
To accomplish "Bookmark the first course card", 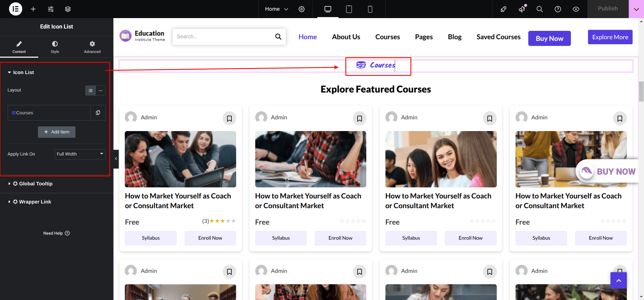I will pos(229,119).
